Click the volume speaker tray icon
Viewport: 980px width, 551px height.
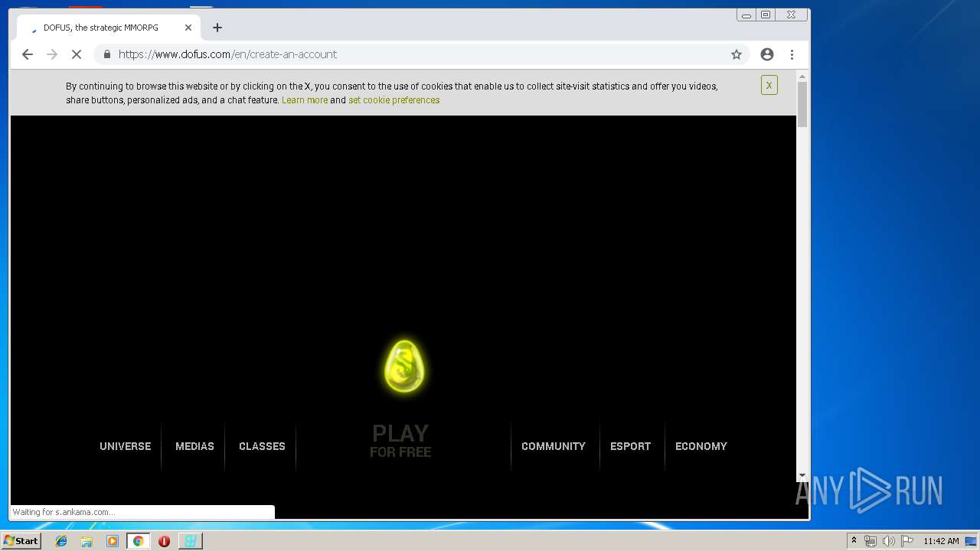889,541
